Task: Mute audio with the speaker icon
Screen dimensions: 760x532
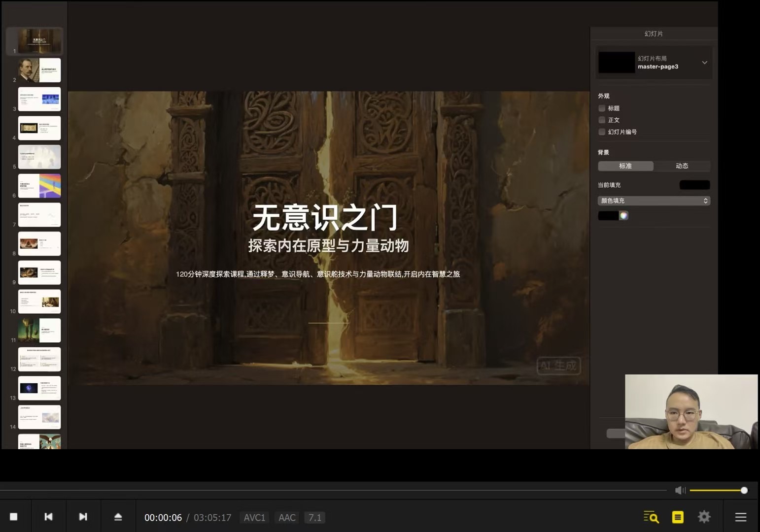Action: click(680, 490)
